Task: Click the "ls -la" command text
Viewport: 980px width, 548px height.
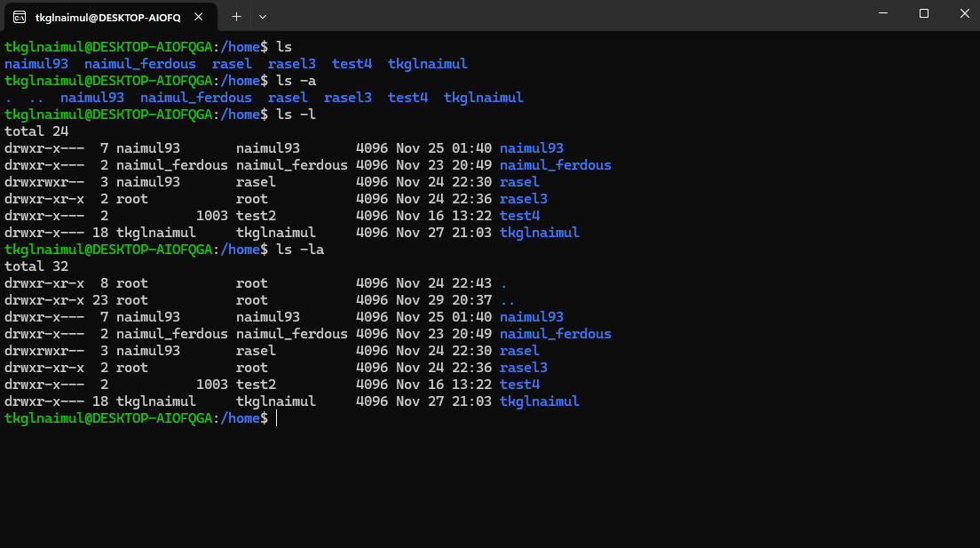Action: tap(300, 250)
